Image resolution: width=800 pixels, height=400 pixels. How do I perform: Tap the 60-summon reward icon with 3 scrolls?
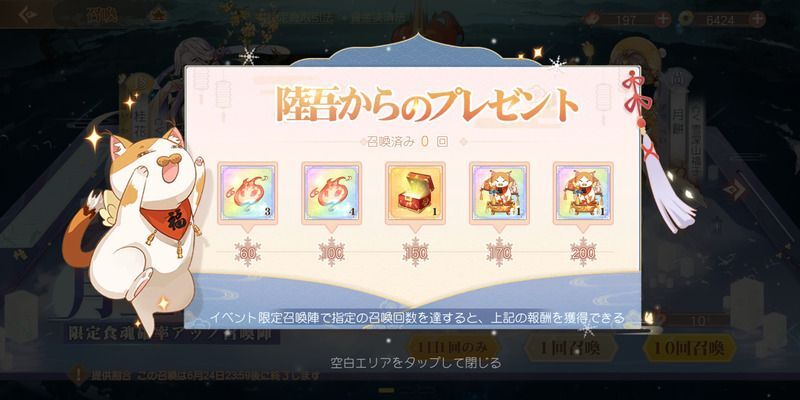coord(247,192)
